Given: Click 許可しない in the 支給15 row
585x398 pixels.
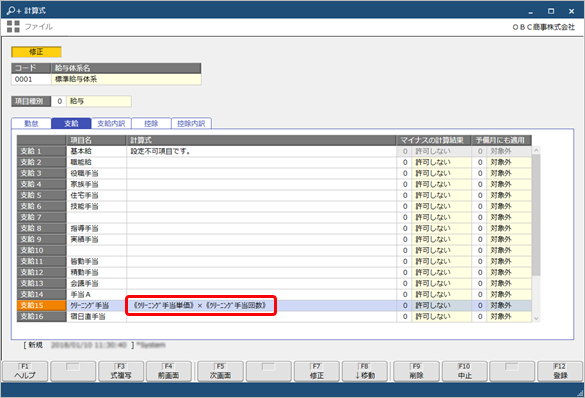Looking at the screenshot, I should coord(441,305).
